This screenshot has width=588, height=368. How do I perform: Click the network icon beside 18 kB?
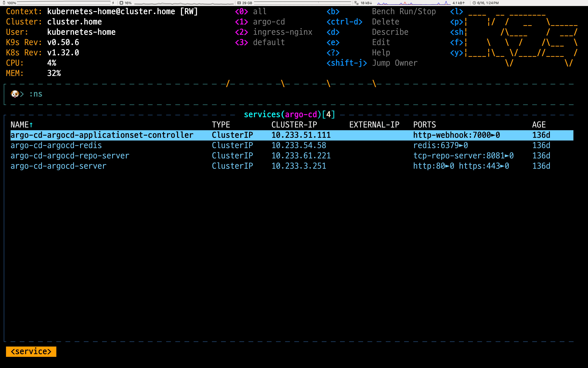(356, 3)
